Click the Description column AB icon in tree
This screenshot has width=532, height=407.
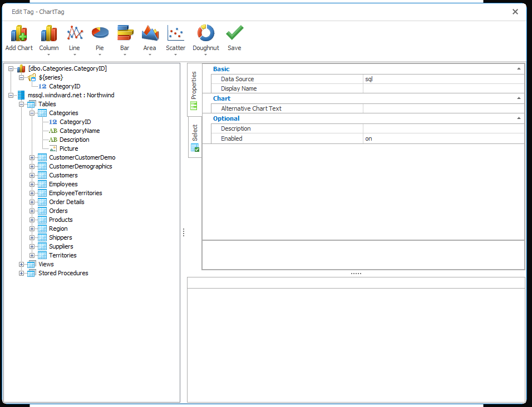53,140
